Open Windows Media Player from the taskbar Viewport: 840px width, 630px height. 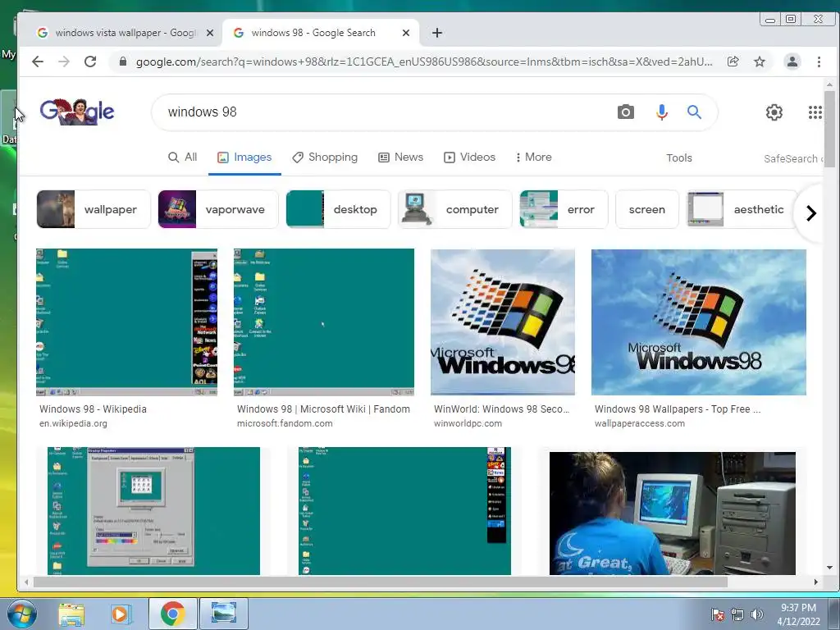pos(121,614)
